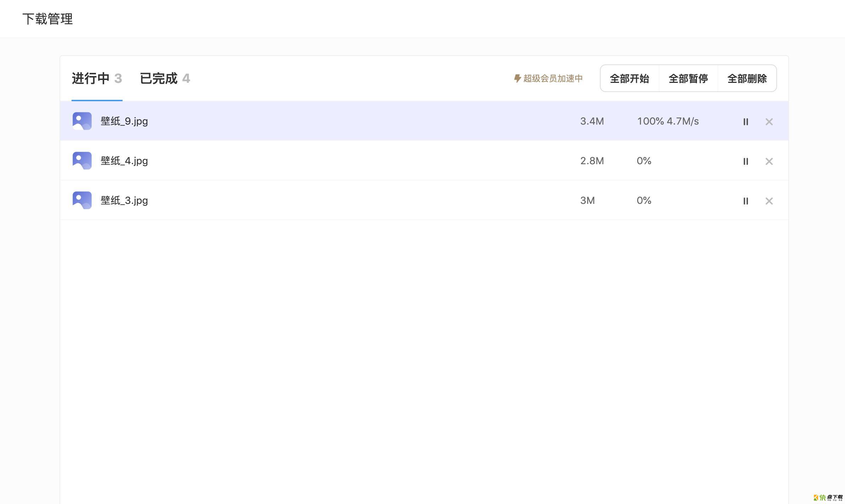Click the 全部删除 button
This screenshot has height=504, width=845.
(x=747, y=78)
